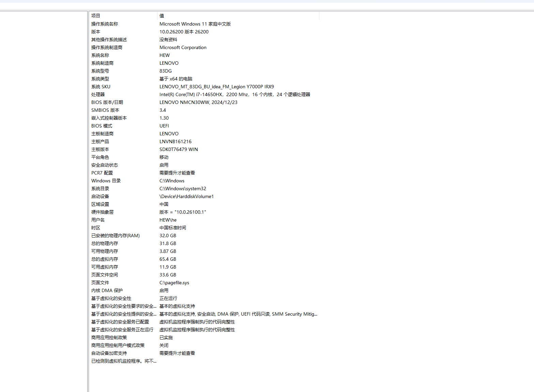Select the 嵌入式控制器版本 row label
Screen dimensions: 534x392
[109, 118]
